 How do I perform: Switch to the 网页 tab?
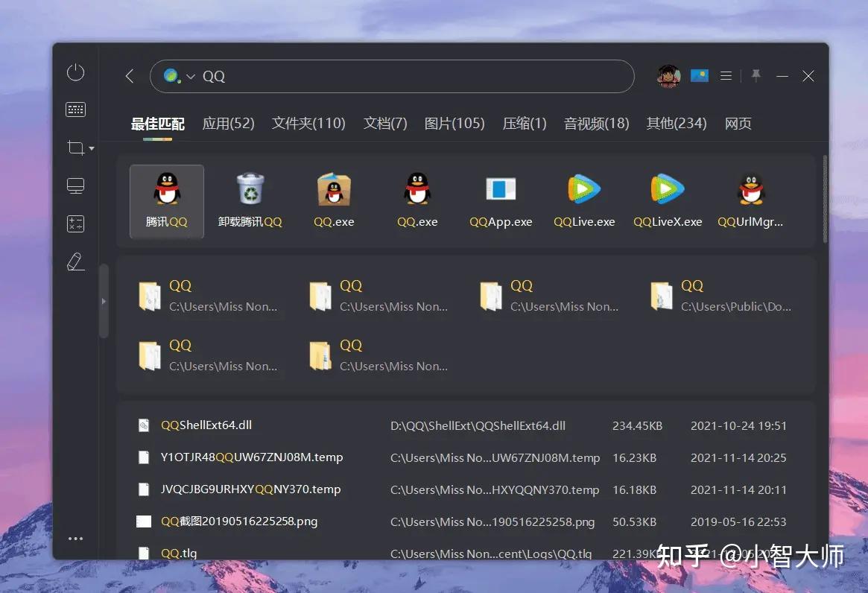pos(738,124)
